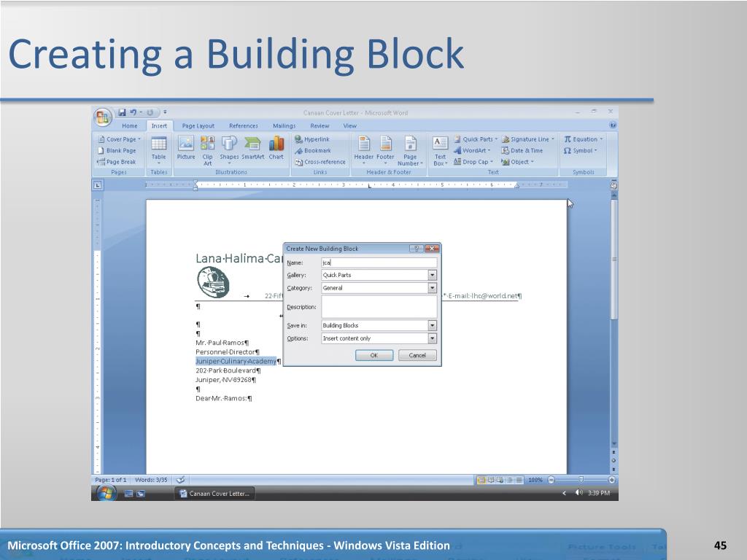Click the zoom slider handle
Viewport: 747px width, 560px height.
(x=581, y=480)
